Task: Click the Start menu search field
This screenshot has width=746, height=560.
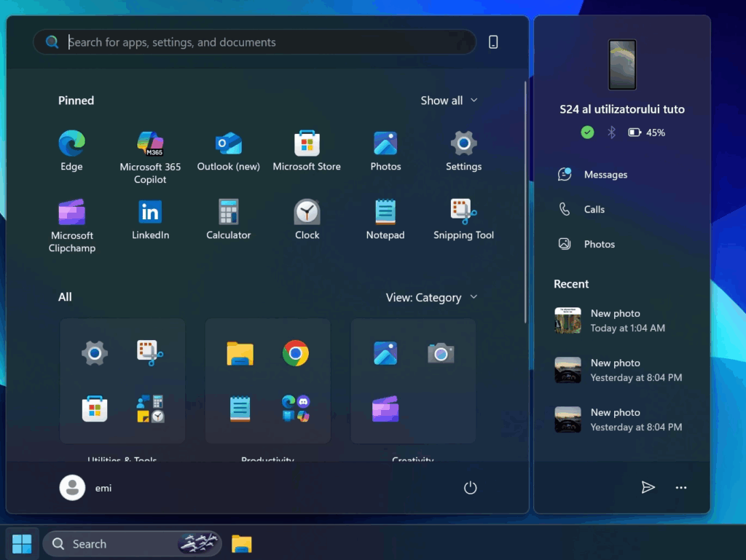Action: point(262,42)
